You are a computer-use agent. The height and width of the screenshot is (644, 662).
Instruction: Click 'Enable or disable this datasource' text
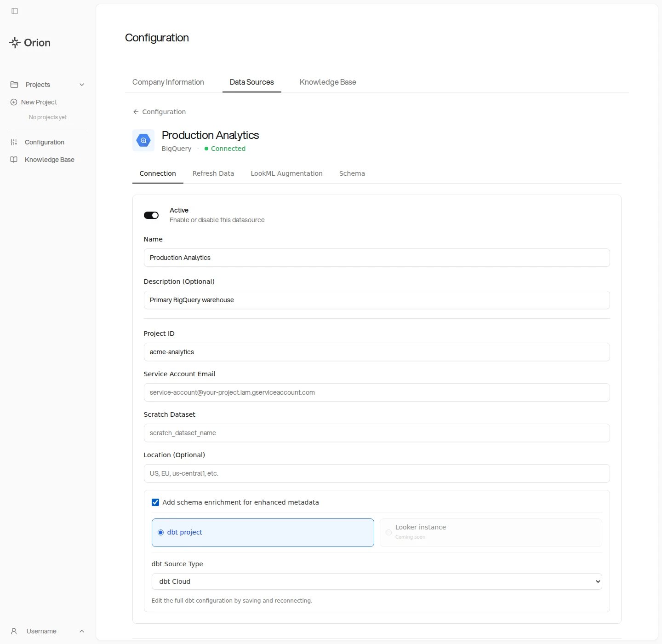(x=217, y=220)
